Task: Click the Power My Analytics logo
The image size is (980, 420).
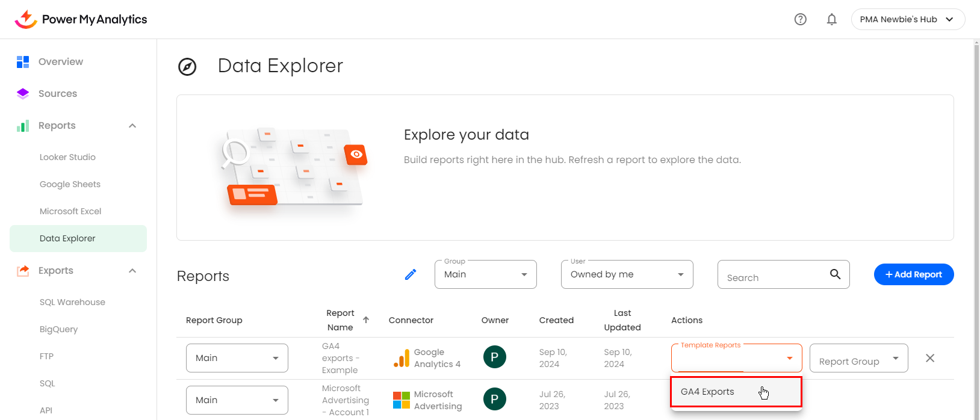Action: pyautogui.click(x=81, y=19)
